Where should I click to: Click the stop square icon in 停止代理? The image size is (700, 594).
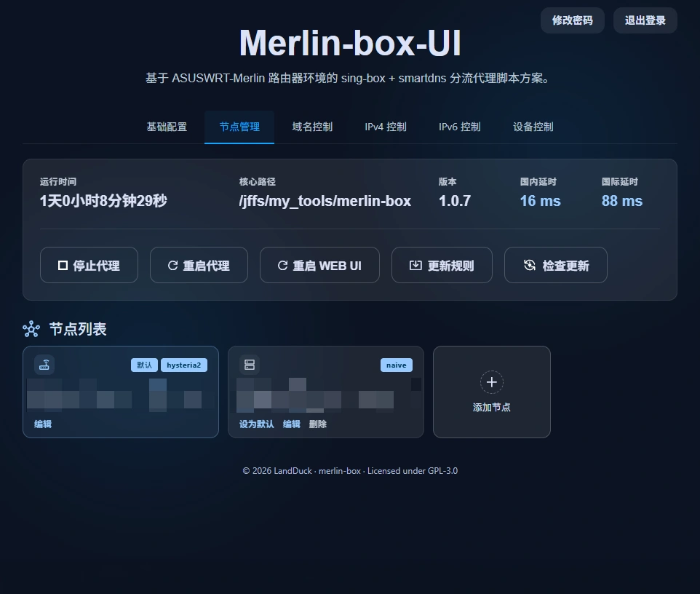point(63,265)
